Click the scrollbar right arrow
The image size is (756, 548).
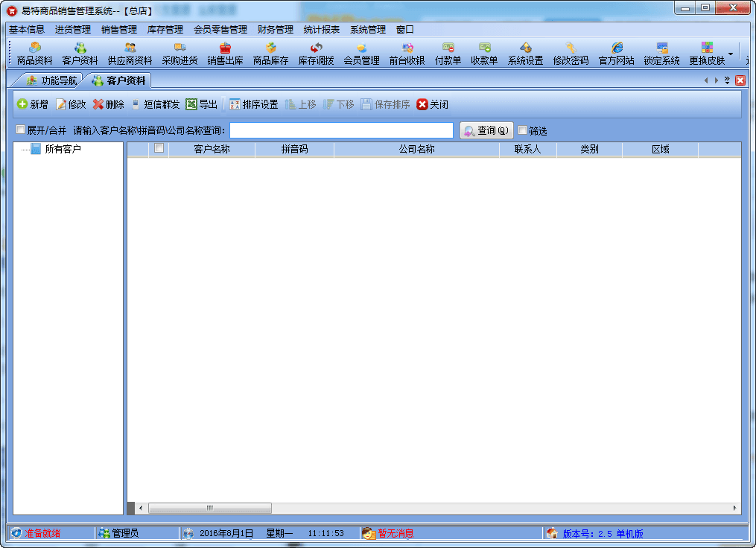tap(734, 508)
